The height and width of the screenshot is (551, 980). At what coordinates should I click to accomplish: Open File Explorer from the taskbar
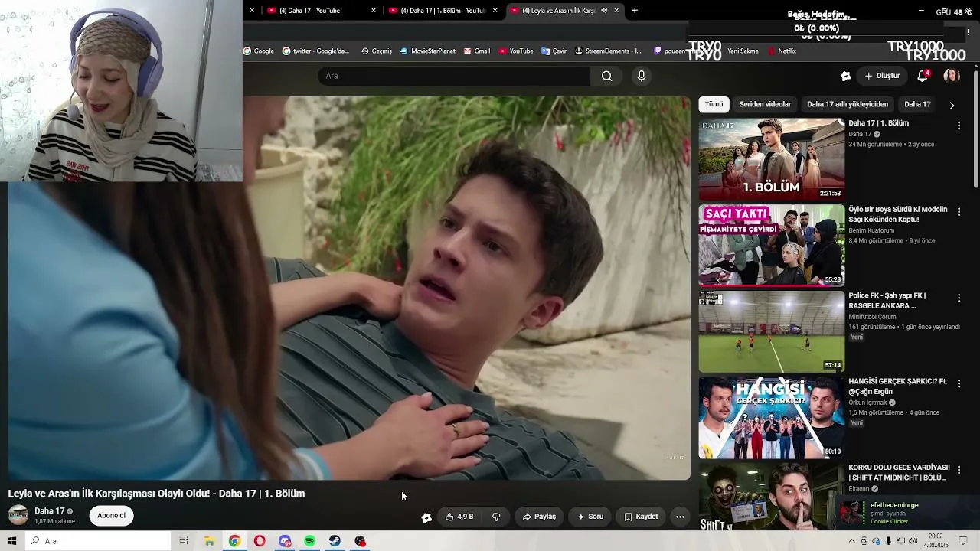tap(209, 541)
